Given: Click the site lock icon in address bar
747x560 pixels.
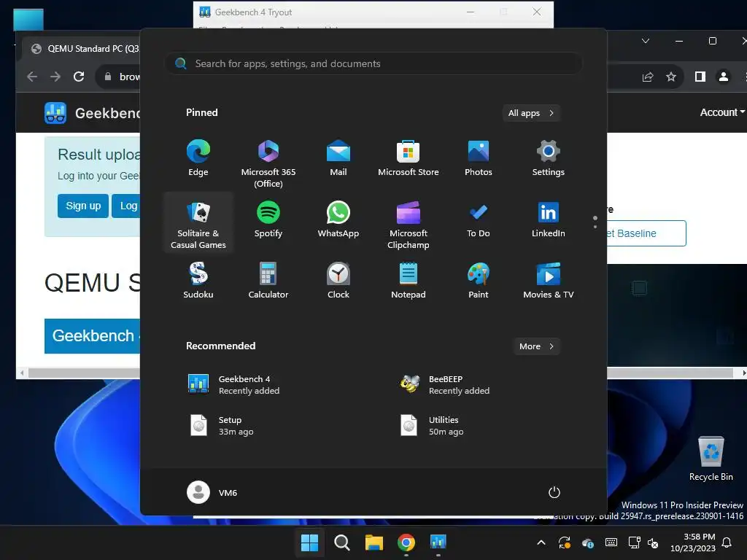Looking at the screenshot, I should [108, 77].
